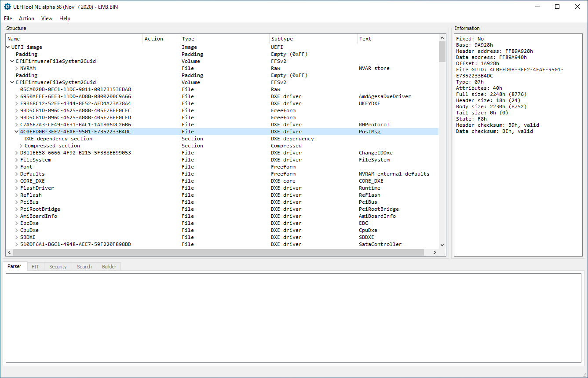The image size is (588, 378).
Task: Open the Help menu
Action: pos(65,18)
